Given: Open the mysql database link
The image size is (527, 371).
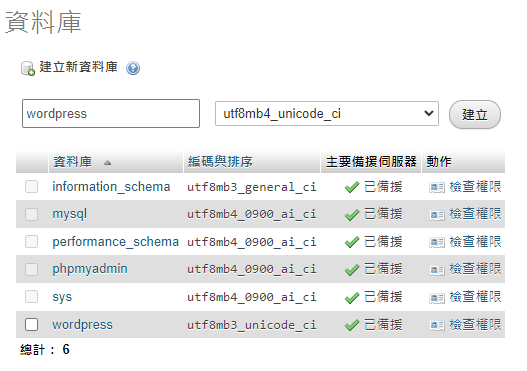Looking at the screenshot, I should pyautogui.click(x=70, y=214).
